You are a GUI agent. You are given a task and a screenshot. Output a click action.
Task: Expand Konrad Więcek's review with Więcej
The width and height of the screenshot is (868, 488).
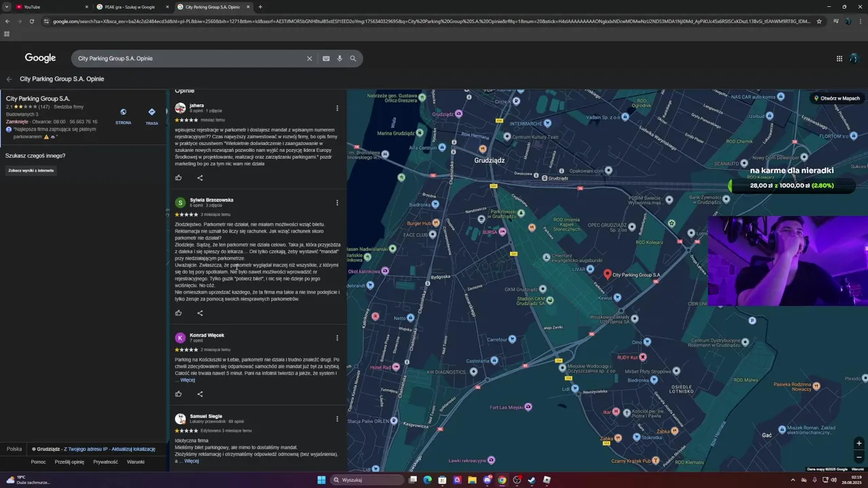coord(188,380)
